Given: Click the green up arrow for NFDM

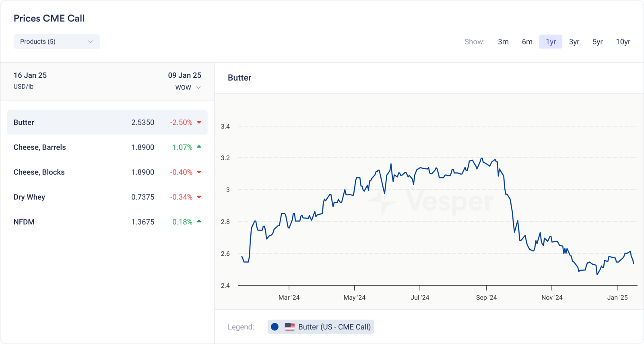Looking at the screenshot, I should [199, 222].
